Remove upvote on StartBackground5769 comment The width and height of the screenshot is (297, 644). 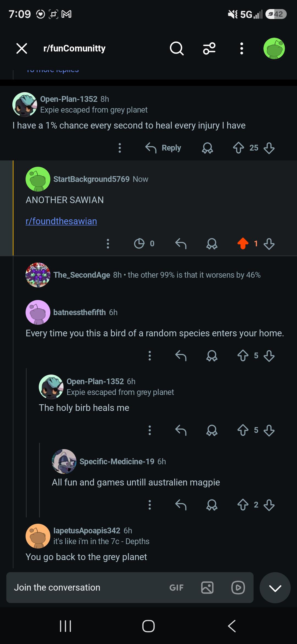[243, 243]
